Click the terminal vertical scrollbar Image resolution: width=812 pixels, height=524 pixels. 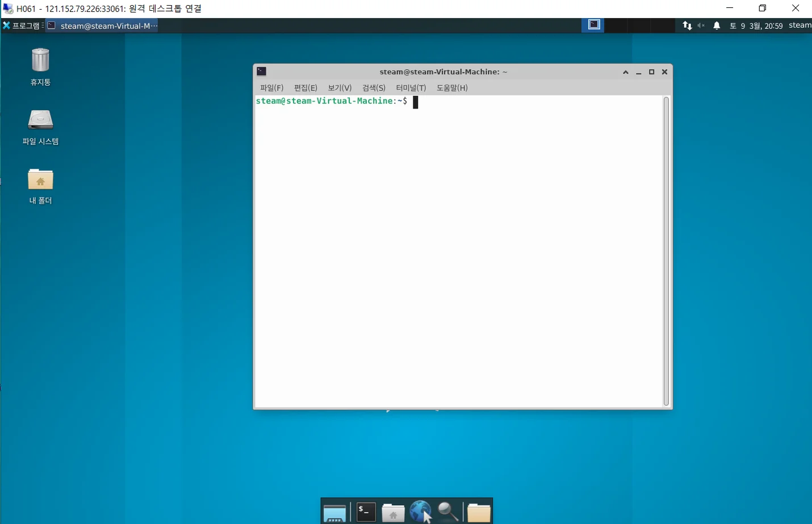click(667, 251)
